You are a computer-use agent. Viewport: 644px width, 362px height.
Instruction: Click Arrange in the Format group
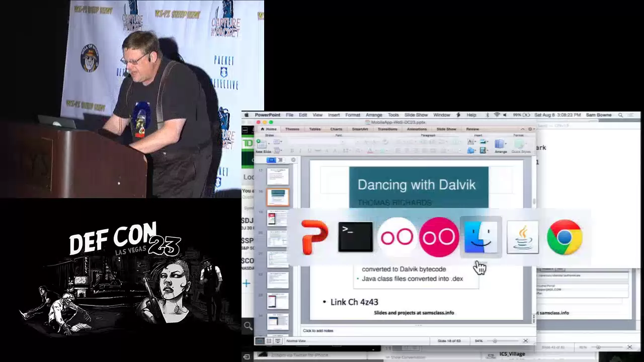pyautogui.click(x=501, y=146)
